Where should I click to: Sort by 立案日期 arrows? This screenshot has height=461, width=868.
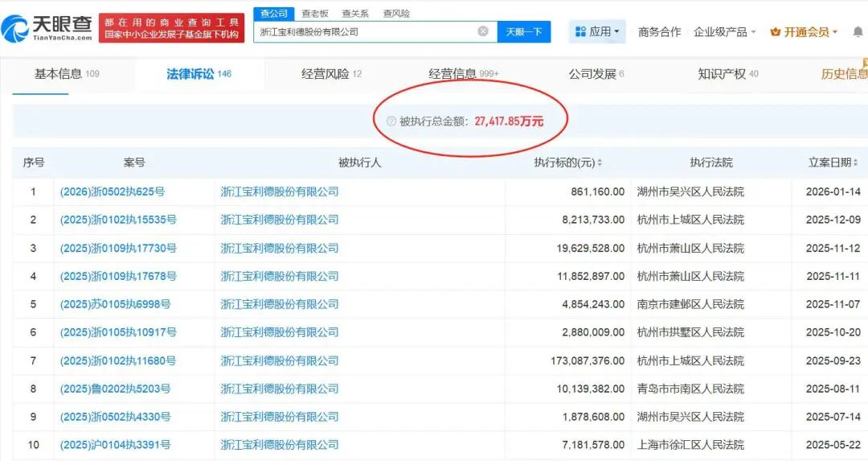click(x=856, y=163)
